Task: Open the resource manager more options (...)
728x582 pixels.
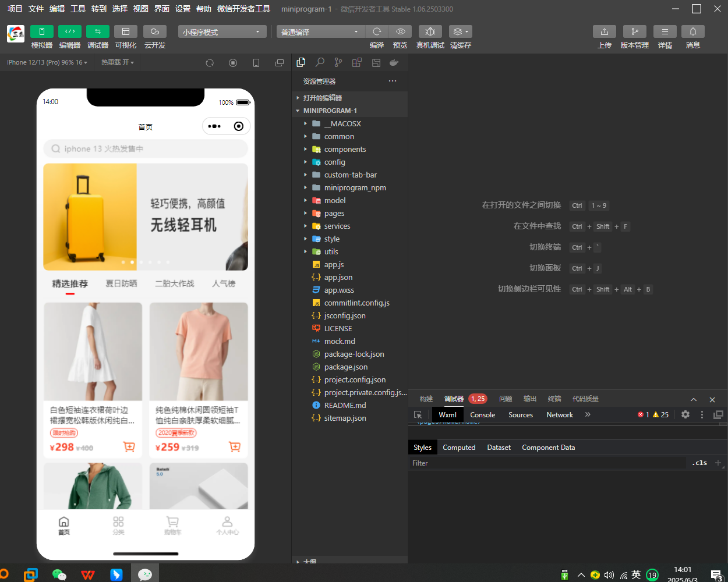Action: (393, 81)
